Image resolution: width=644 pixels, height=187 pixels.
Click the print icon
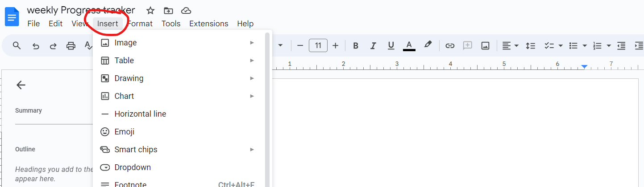71,45
